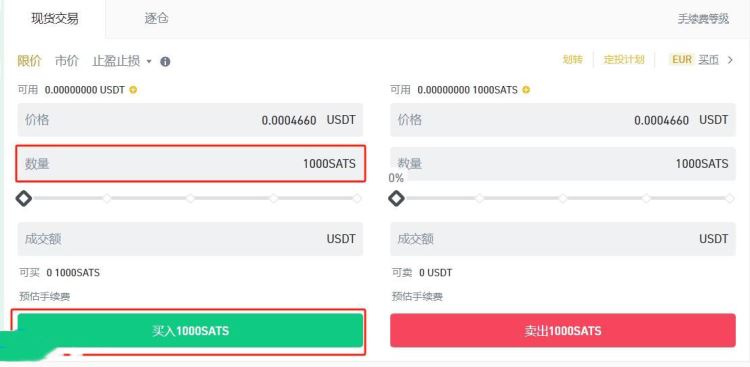Open the 现货交易 tab
Screen dimensions: 750x367
click(55, 19)
